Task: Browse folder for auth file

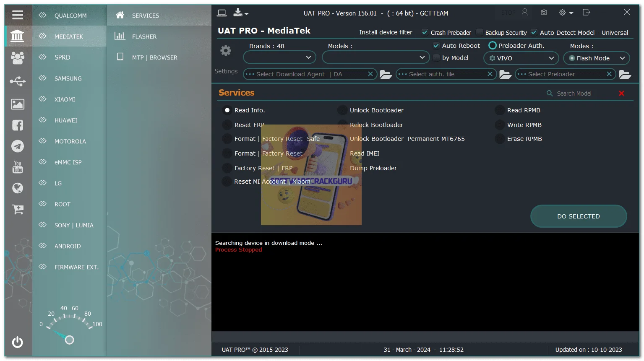Action: pos(505,75)
